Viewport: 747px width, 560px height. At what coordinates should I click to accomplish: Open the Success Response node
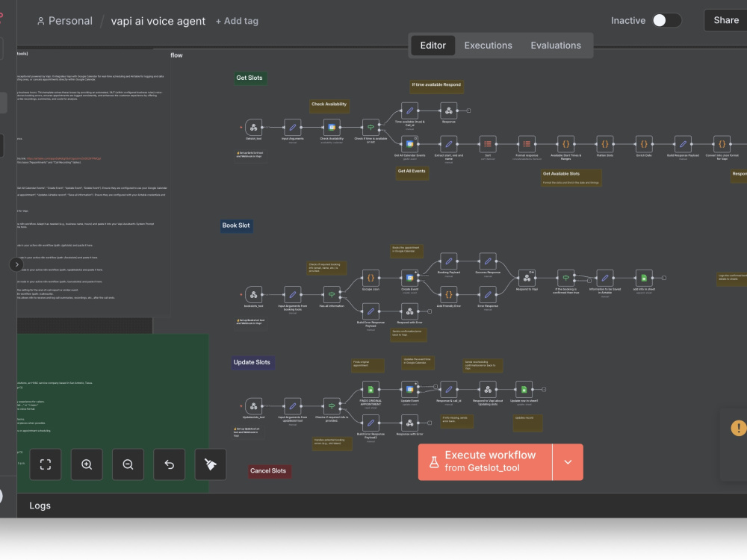click(x=488, y=261)
